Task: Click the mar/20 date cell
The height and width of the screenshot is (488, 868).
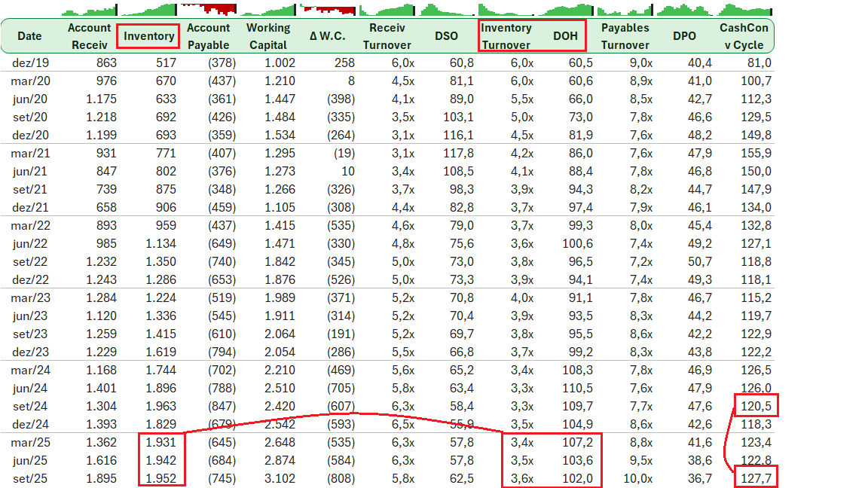Action: pos(30,81)
